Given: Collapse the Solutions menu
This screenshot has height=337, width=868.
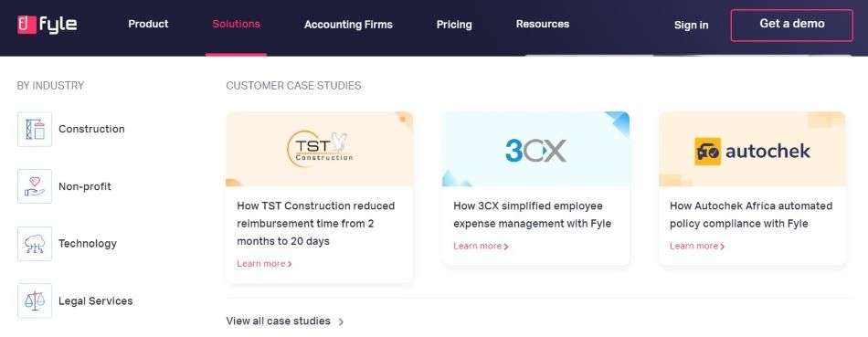Looking at the screenshot, I should (237, 25).
